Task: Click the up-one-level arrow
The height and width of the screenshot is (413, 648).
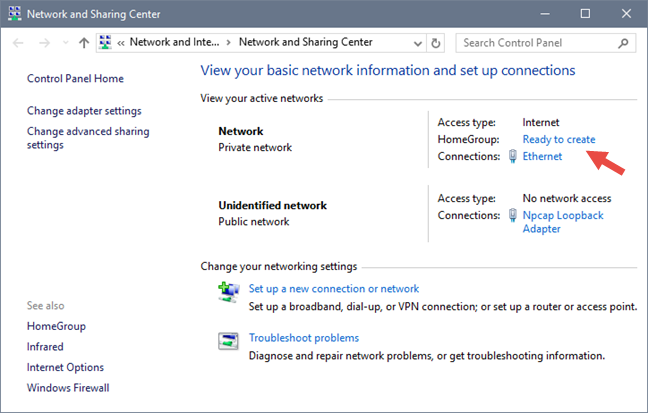Action: pyautogui.click(x=84, y=44)
